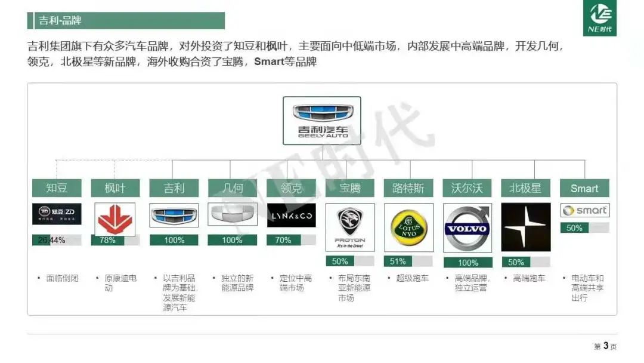Click the Polestar star logo

[526, 227]
